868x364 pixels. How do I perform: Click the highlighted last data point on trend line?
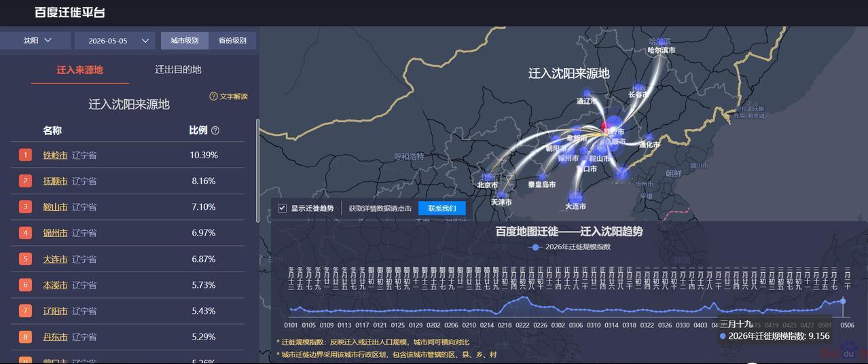point(843,301)
